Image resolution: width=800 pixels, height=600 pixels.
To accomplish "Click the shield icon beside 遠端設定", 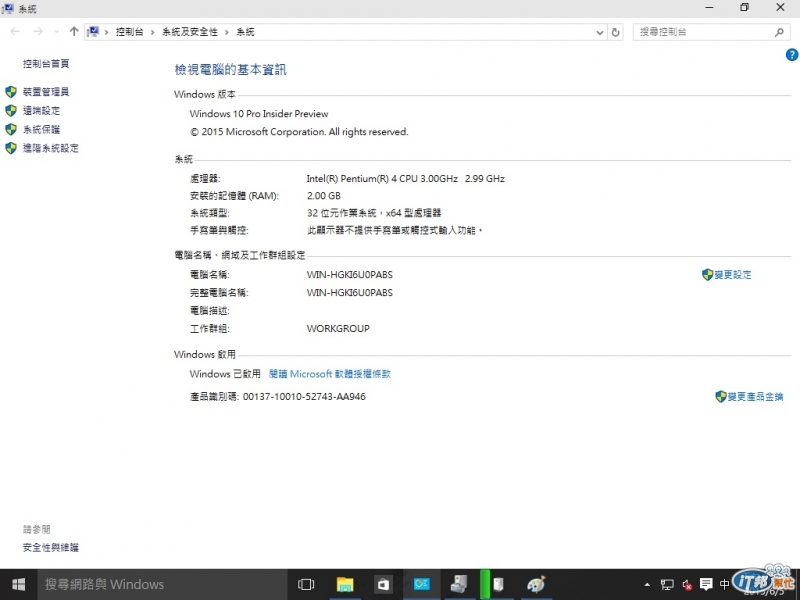I will coord(11,111).
